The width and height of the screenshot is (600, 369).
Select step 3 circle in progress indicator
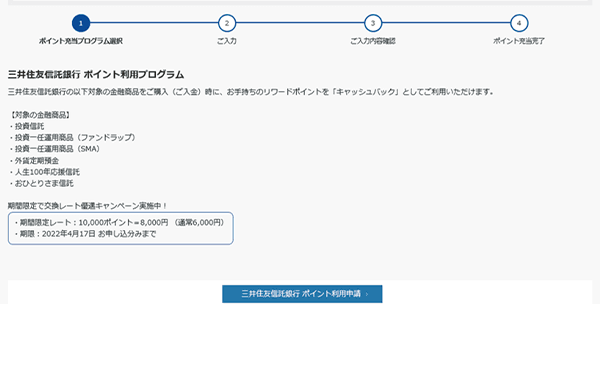(373, 23)
